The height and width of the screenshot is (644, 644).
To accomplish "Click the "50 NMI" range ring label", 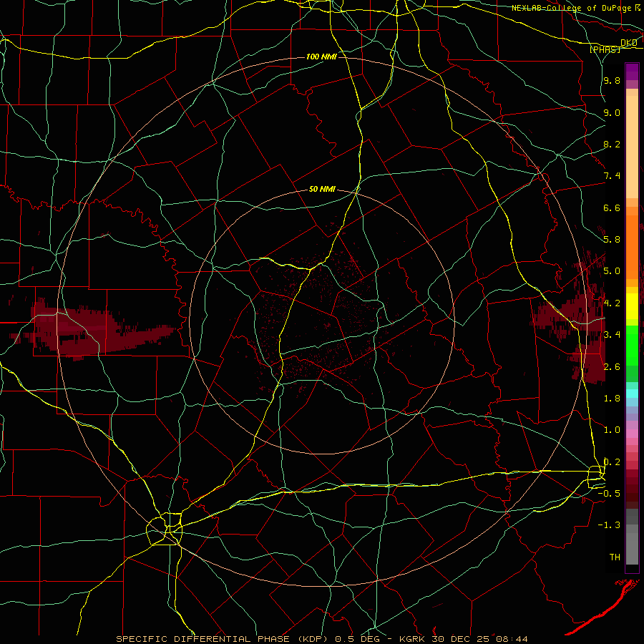I will tap(322, 189).
